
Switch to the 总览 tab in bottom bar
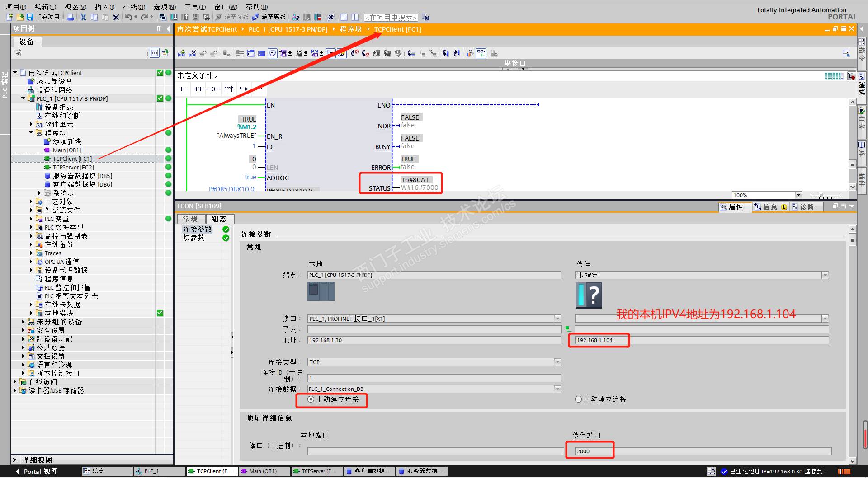pyautogui.click(x=107, y=471)
